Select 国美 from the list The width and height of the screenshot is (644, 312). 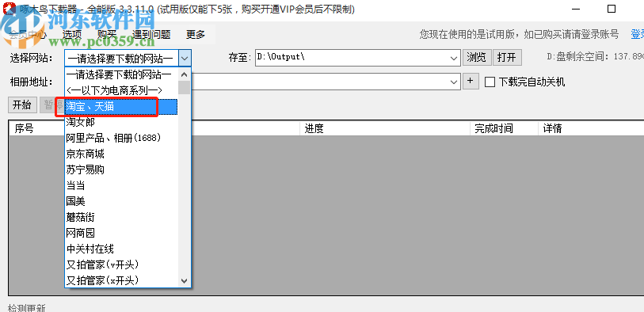121,202
